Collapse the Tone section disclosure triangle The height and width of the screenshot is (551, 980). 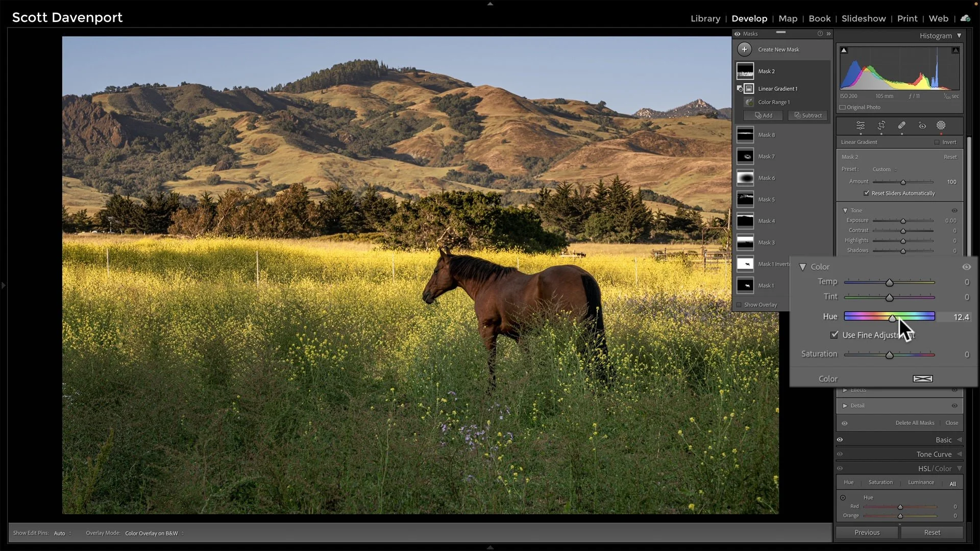tap(846, 210)
